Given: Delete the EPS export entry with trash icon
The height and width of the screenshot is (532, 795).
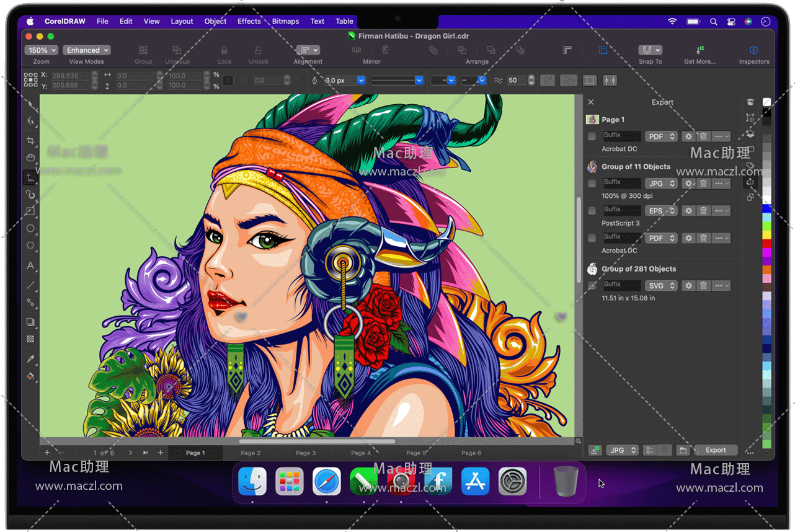Looking at the screenshot, I should (x=703, y=211).
